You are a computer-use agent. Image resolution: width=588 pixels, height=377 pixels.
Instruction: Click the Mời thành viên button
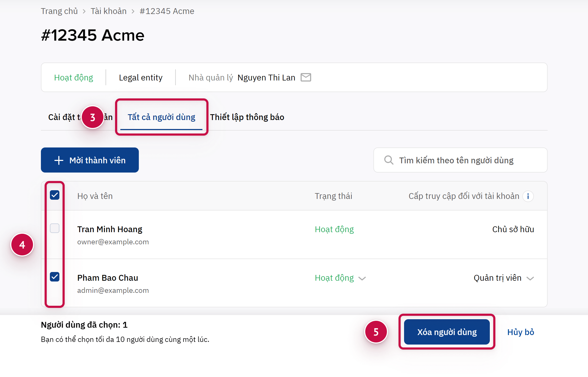pyautogui.click(x=90, y=160)
